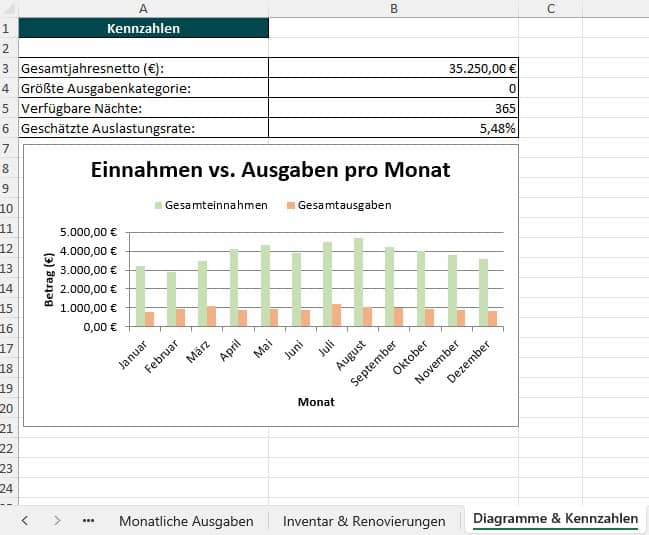Select row 3 header

(x=6, y=68)
